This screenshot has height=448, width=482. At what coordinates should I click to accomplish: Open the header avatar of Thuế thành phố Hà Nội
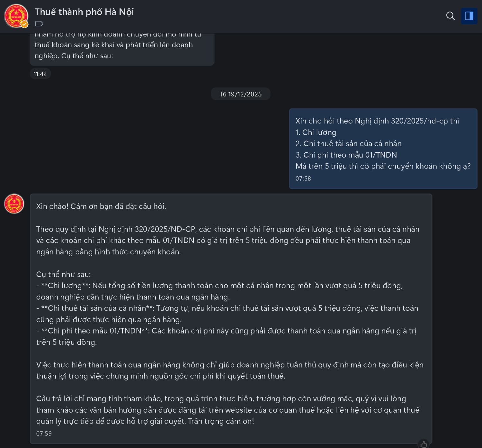pyautogui.click(x=15, y=15)
